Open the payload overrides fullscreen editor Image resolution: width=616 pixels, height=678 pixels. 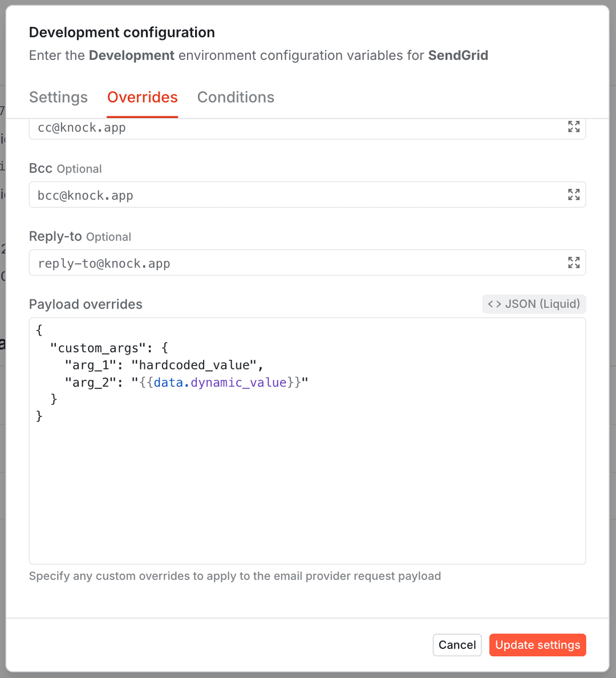click(533, 304)
